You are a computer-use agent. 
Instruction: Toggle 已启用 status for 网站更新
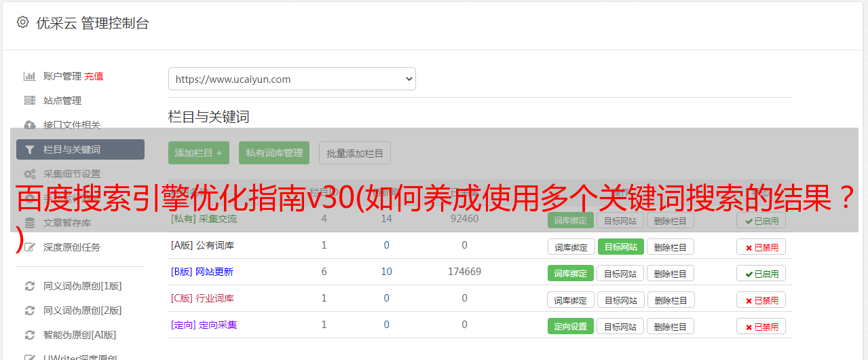pos(761,274)
